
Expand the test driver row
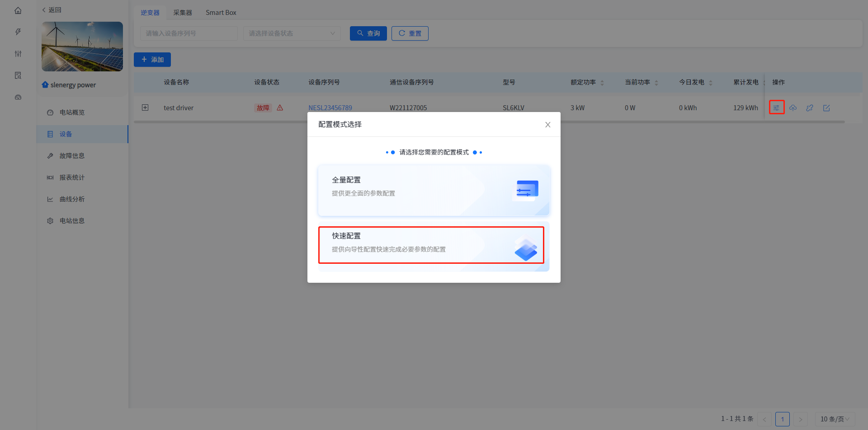(x=145, y=107)
